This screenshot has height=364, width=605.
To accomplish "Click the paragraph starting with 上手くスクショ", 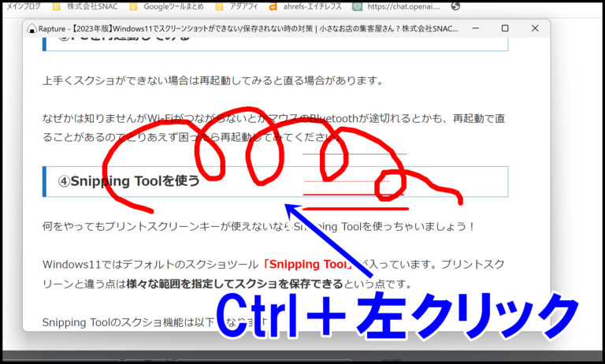I will tap(213, 80).
